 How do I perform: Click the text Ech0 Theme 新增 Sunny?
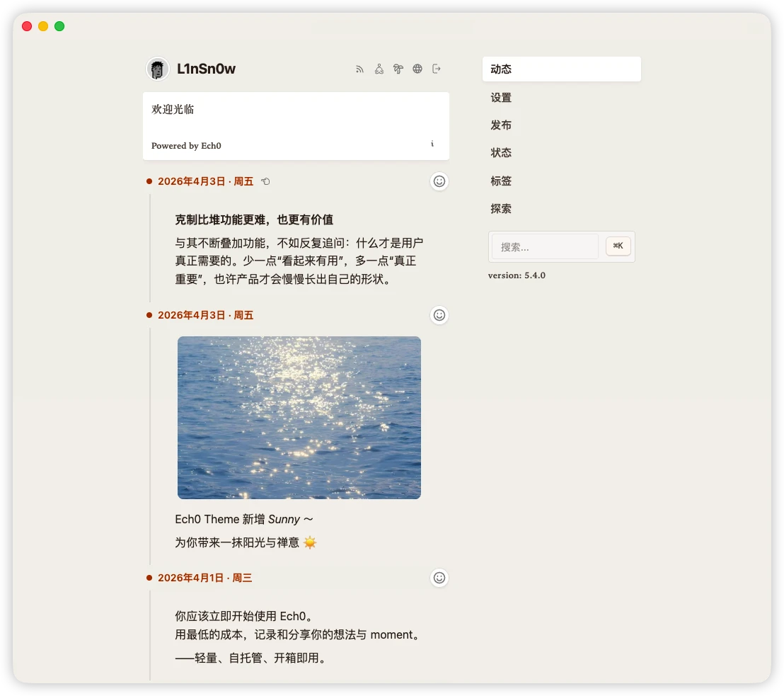pos(238,520)
